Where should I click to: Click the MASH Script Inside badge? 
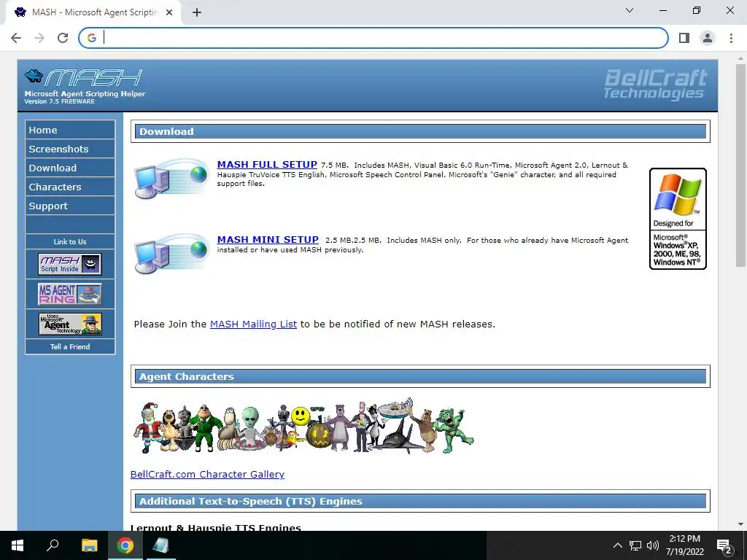70,264
